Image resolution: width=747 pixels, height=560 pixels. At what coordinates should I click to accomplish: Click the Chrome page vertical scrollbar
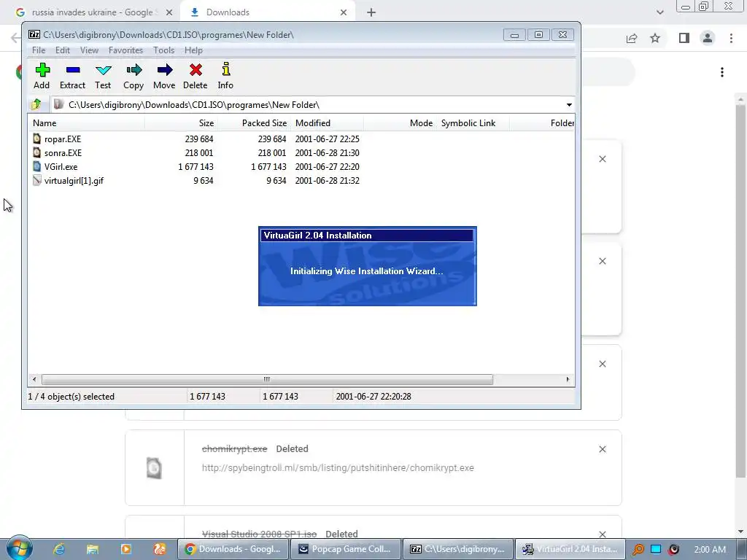click(740, 290)
